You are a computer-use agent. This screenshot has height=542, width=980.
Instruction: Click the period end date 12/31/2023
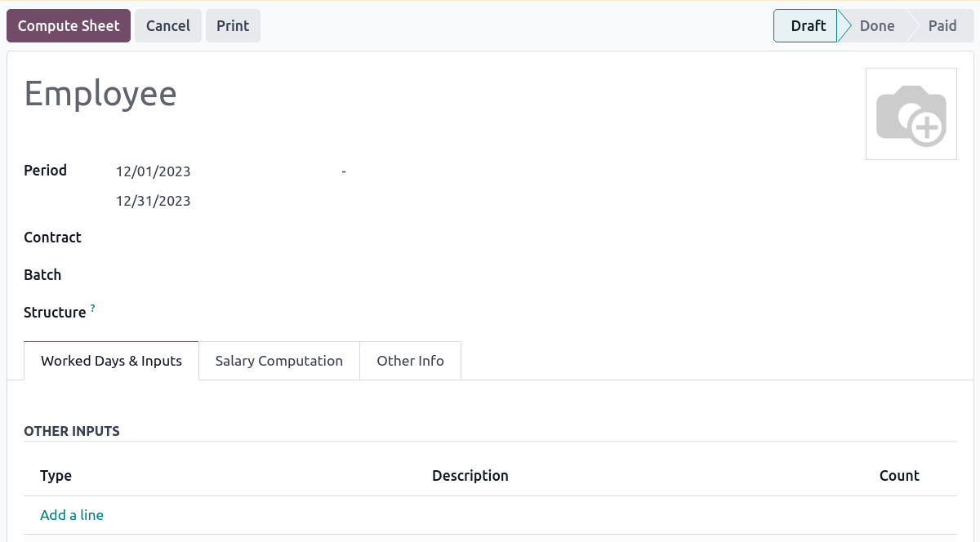pyautogui.click(x=153, y=200)
